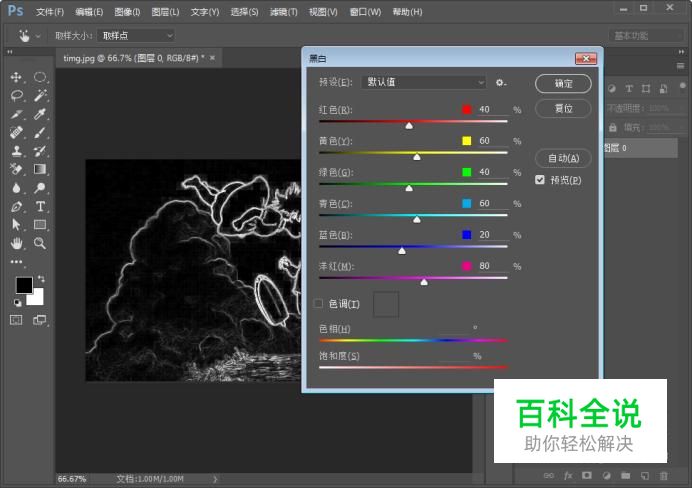Open the extra tools ellipsis
Viewport: 692px width, 488px height.
click(x=16, y=262)
